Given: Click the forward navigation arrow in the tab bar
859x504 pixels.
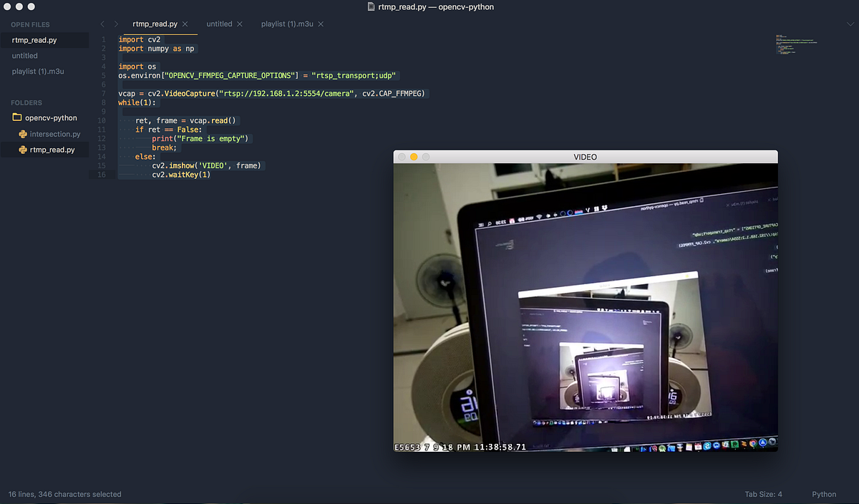Looking at the screenshot, I should [x=115, y=24].
